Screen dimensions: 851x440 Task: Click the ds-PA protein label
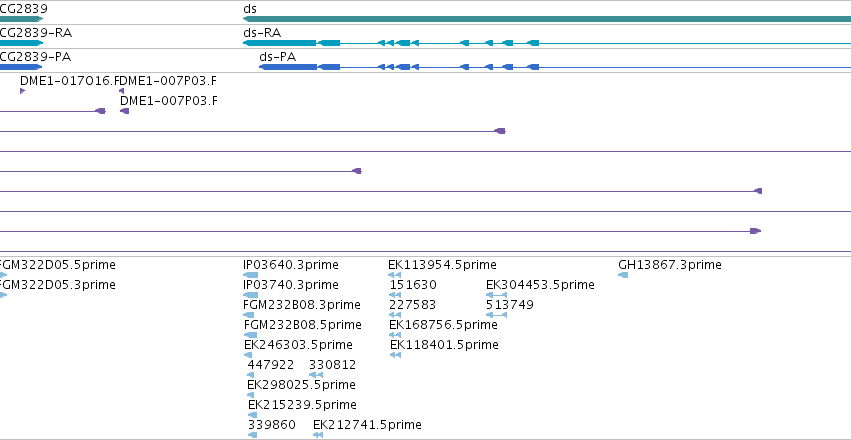click(x=277, y=57)
